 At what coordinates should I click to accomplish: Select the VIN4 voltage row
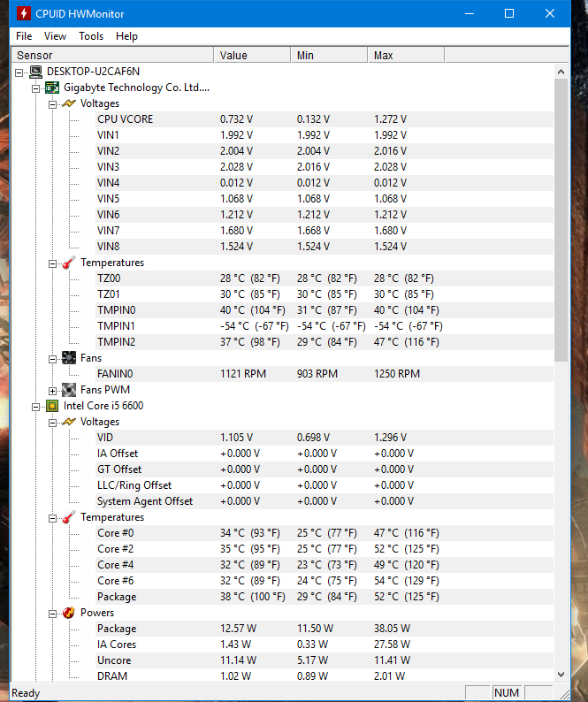click(x=325, y=183)
